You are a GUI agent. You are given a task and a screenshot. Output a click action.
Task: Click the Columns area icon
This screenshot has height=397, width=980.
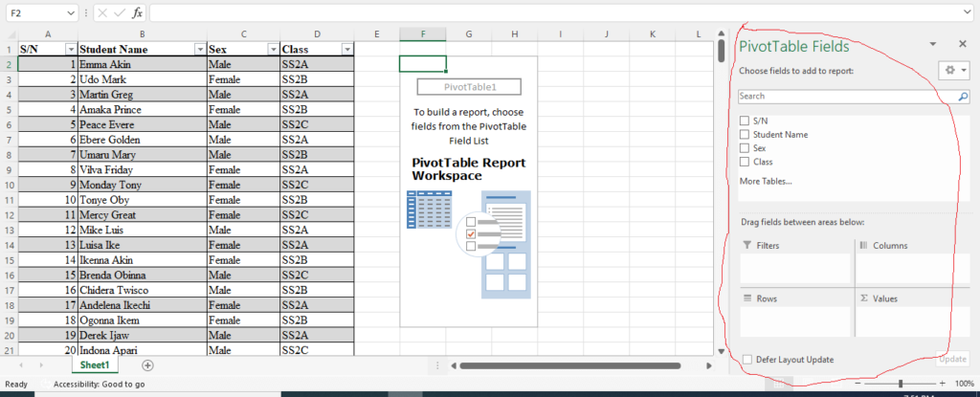864,246
